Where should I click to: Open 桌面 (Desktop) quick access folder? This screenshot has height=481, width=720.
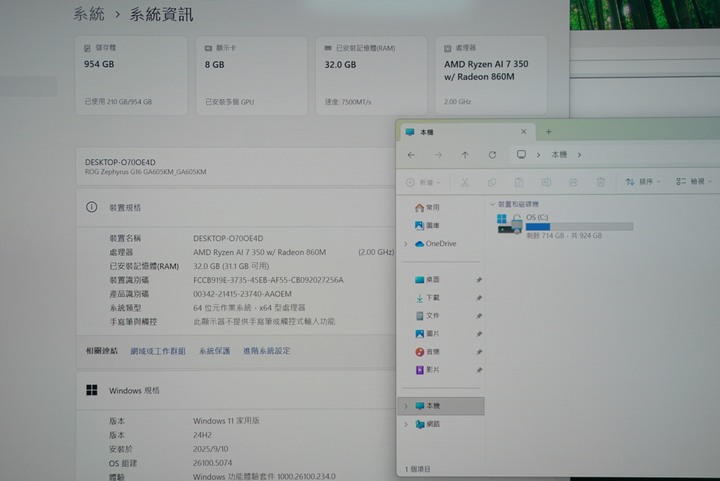[x=427, y=280]
